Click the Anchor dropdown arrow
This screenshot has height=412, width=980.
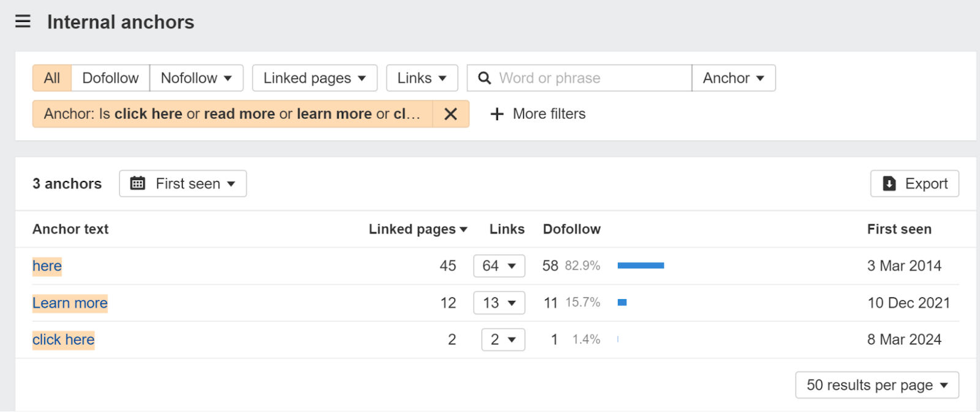759,78
